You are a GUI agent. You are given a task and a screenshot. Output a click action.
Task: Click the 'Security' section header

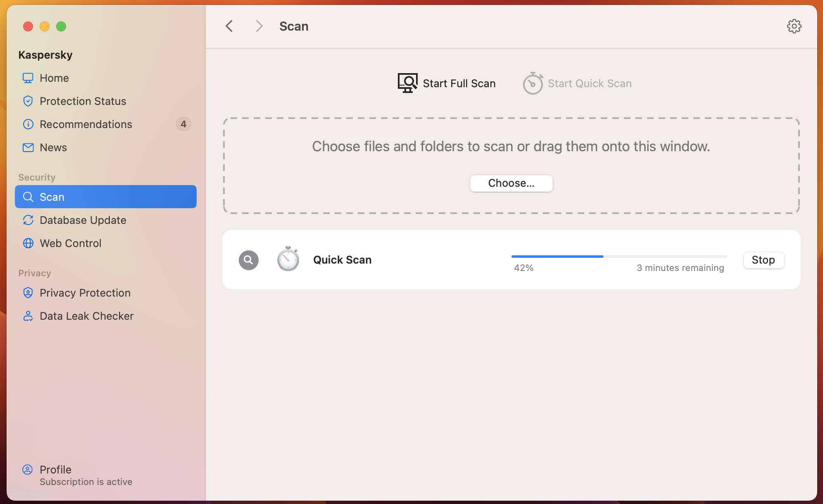pos(37,177)
